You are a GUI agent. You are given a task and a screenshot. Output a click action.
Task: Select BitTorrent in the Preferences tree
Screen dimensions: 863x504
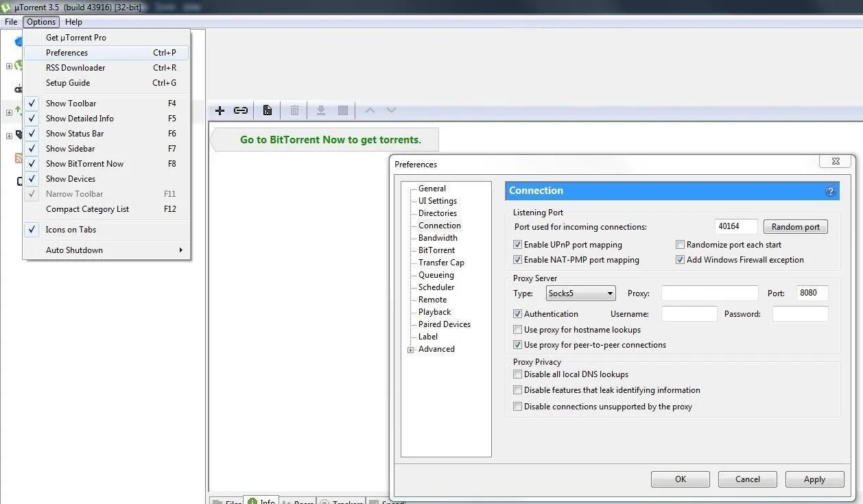click(x=437, y=250)
